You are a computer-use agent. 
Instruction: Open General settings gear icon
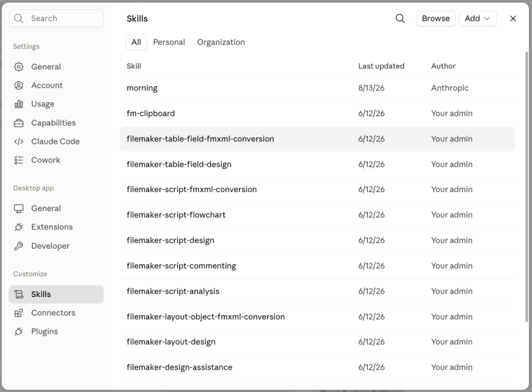(19, 67)
